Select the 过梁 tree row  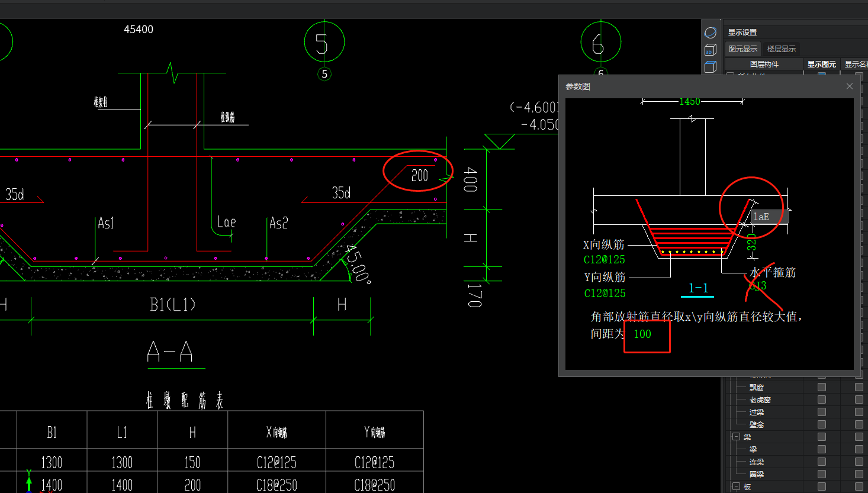tap(757, 412)
